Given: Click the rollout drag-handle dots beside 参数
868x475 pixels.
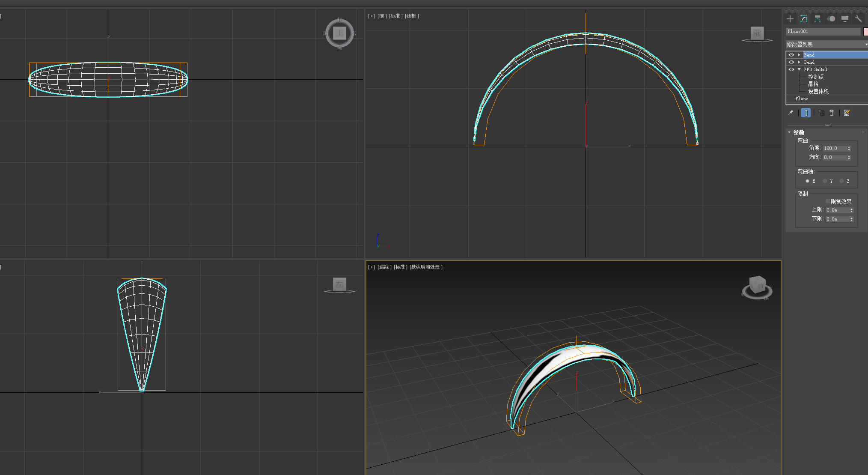Looking at the screenshot, I should point(863,132).
